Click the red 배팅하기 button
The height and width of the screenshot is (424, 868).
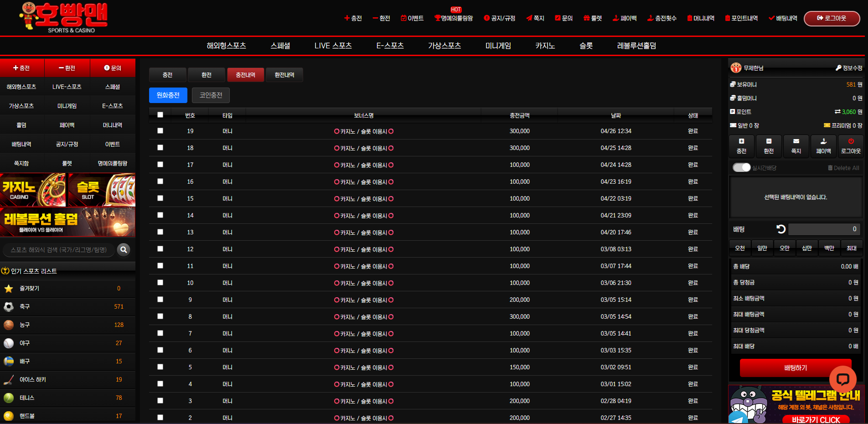(795, 368)
